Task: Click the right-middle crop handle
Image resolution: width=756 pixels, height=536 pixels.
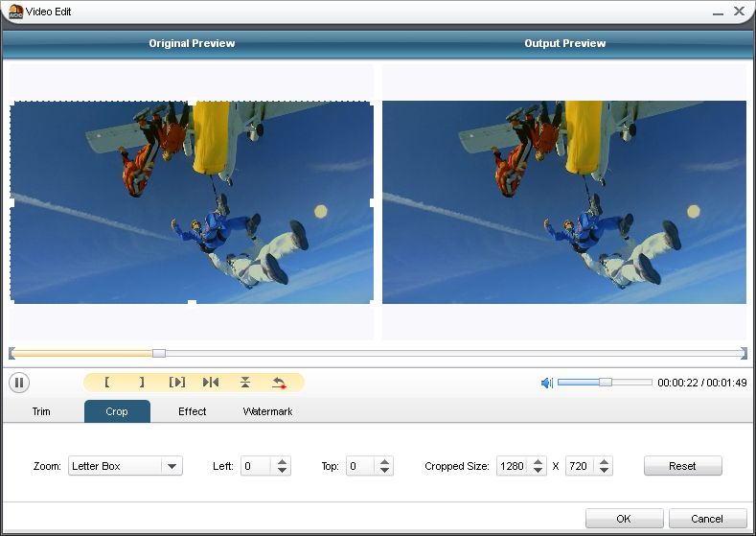Action: (372, 202)
